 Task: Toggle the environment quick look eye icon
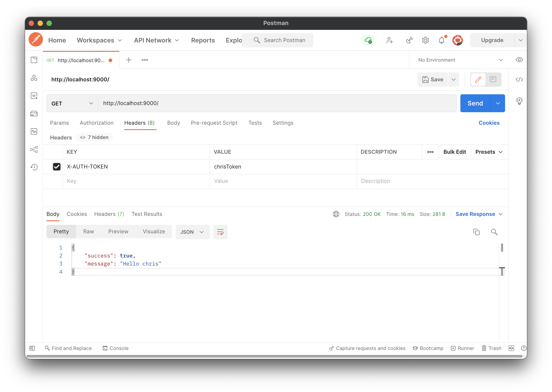point(519,60)
